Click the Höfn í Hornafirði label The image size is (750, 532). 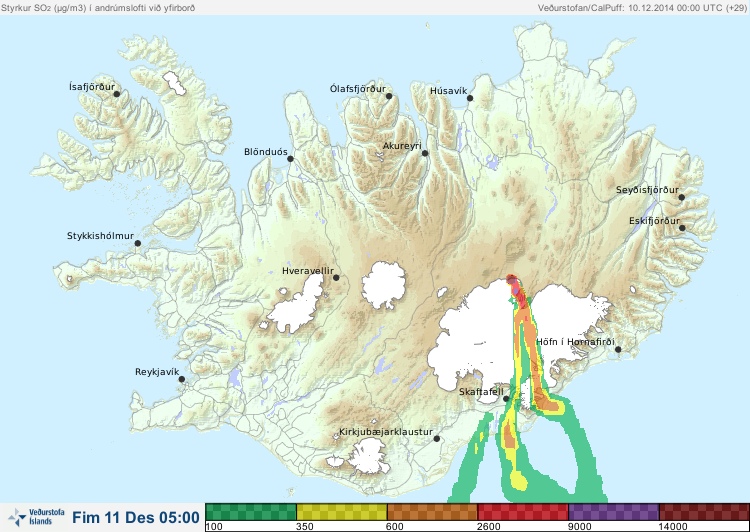(x=575, y=342)
